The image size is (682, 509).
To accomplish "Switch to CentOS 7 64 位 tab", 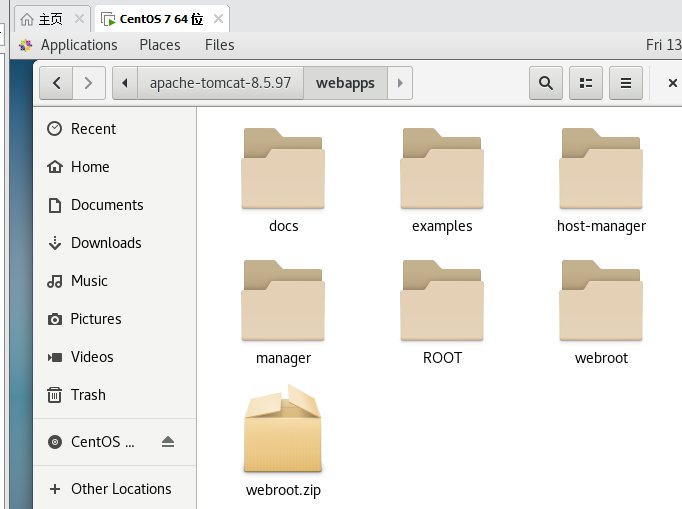I will coord(161,19).
